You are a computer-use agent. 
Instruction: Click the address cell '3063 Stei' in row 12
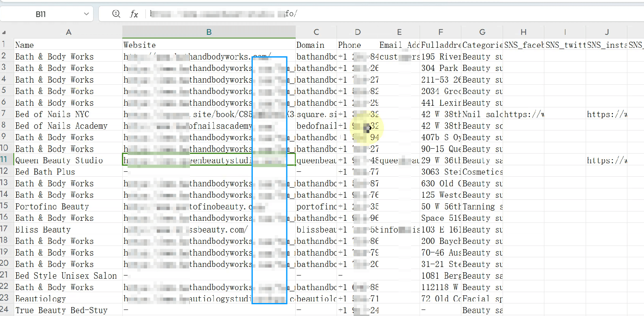[441, 172]
